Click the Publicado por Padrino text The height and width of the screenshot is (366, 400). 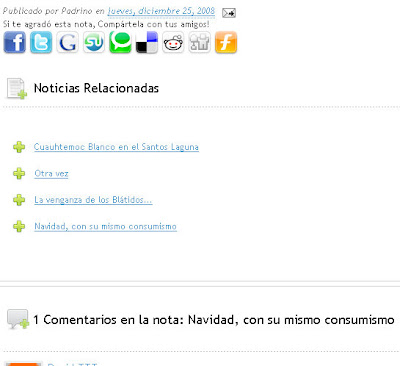pyautogui.click(x=54, y=11)
